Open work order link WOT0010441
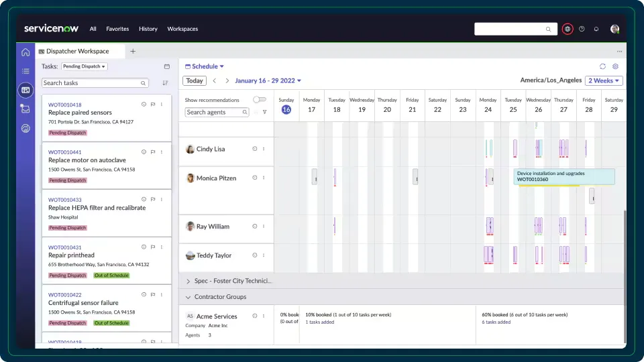Image resolution: width=644 pixels, height=362 pixels. (65, 152)
